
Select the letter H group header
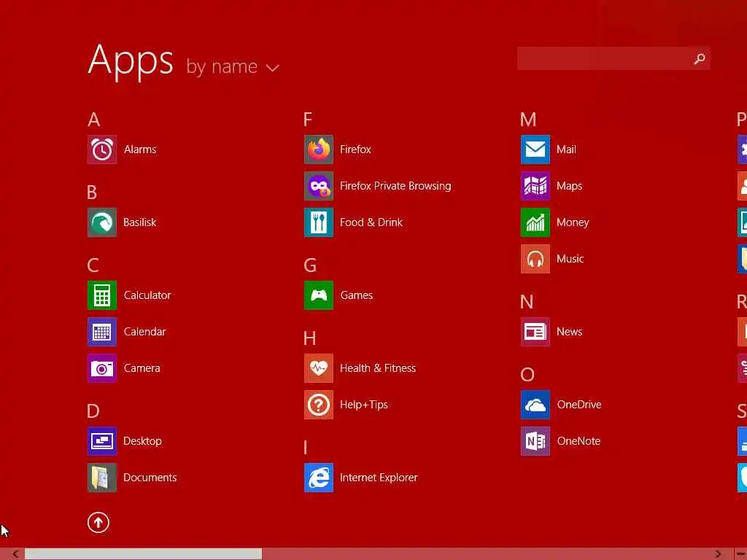[x=309, y=338]
